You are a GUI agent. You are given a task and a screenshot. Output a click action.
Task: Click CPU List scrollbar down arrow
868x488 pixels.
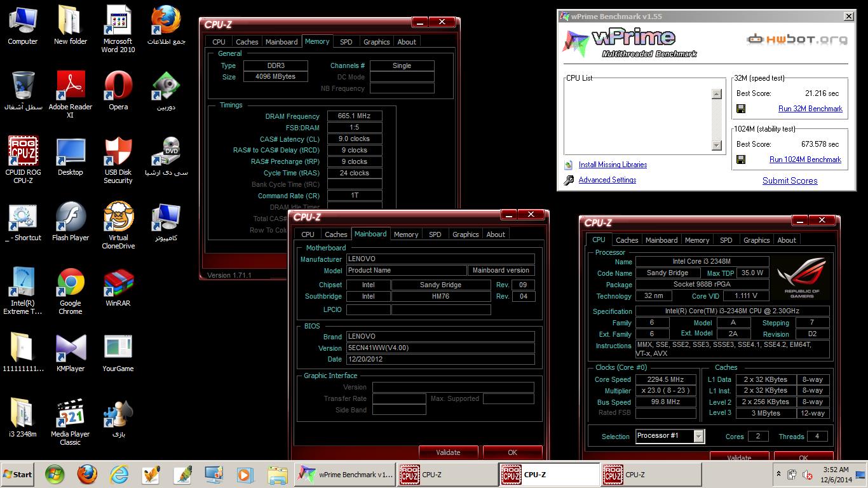717,146
